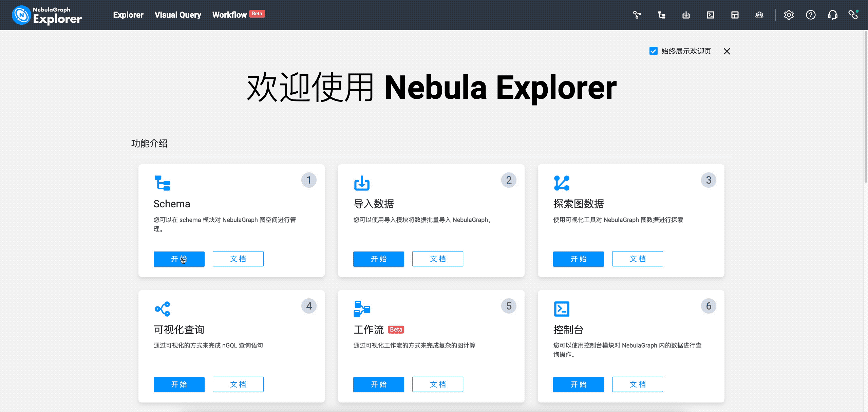Open the user management icon in header

pyautogui.click(x=759, y=15)
